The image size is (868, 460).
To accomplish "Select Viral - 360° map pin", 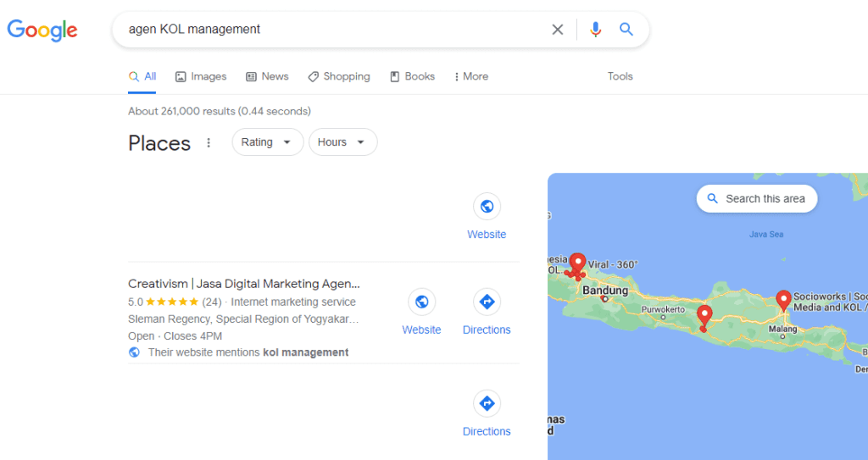I will (577, 263).
